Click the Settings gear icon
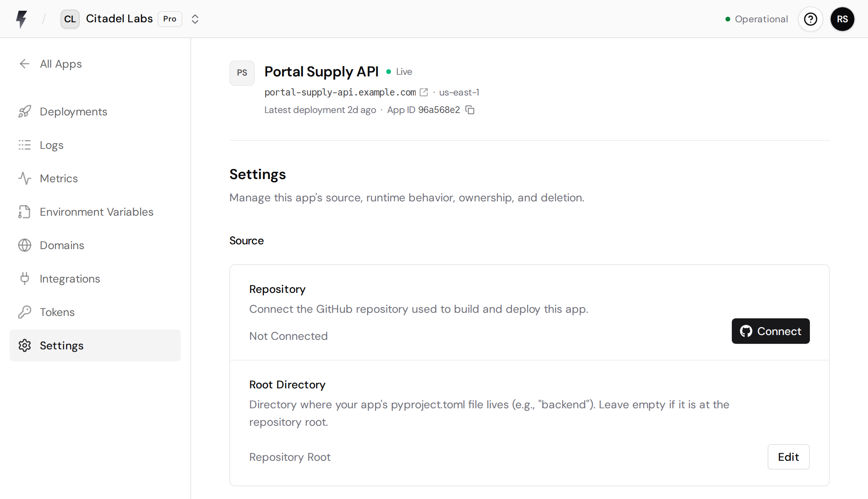 (25, 345)
